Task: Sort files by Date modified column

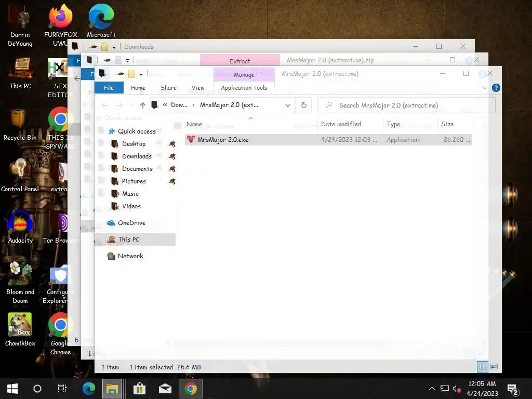Action: pos(350,124)
